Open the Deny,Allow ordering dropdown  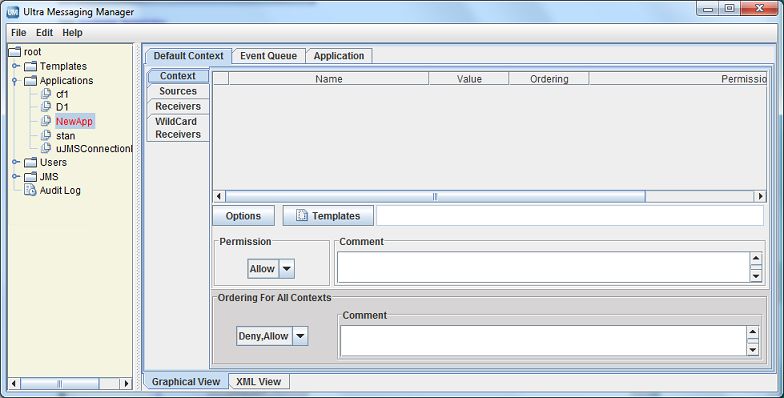[x=300, y=336]
